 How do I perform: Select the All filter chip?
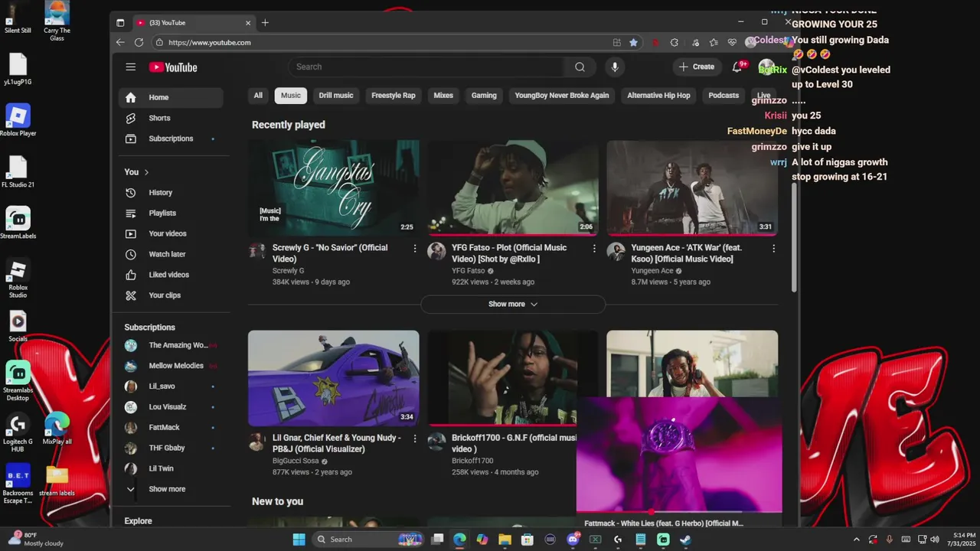(x=258, y=96)
